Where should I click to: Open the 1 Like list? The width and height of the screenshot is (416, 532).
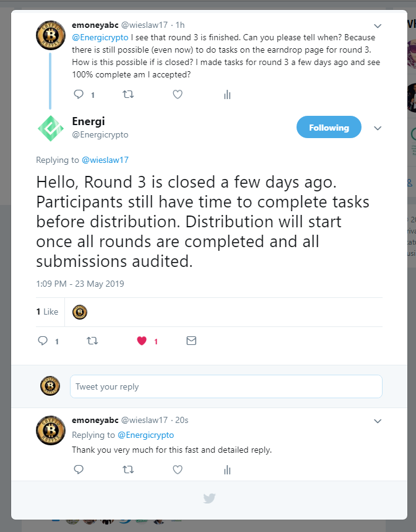pyautogui.click(x=47, y=312)
